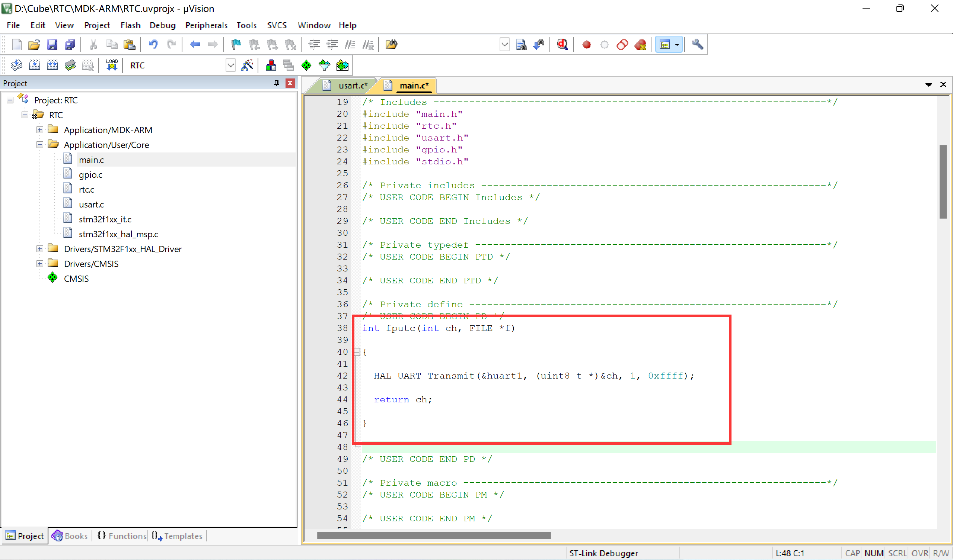Click the Find in Files icon
The width and height of the screenshot is (953, 560).
coord(391,45)
